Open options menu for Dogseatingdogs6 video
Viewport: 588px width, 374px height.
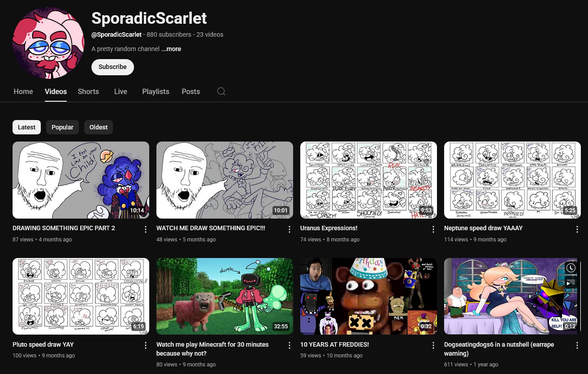(577, 345)
